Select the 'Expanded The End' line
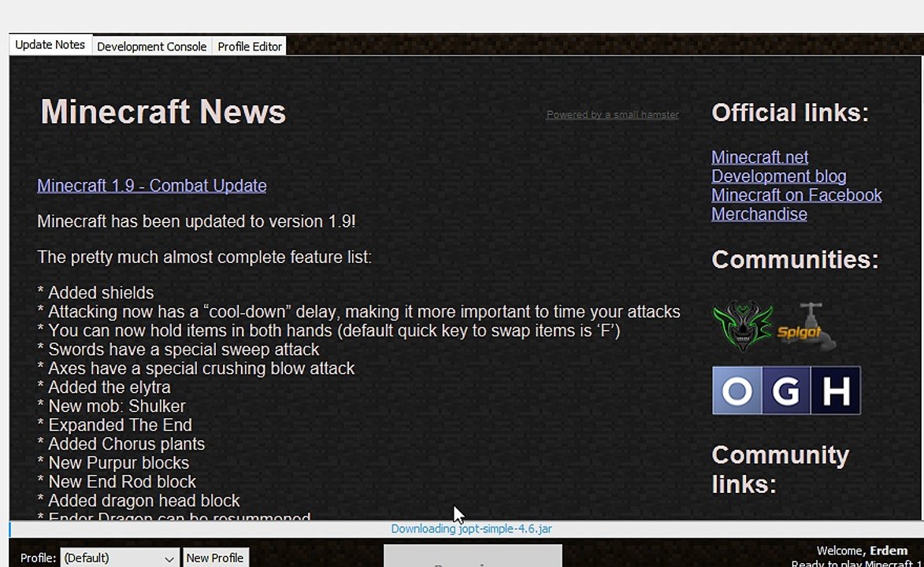The width and height of the screenshot is (924, 567). tap(114, 425)
